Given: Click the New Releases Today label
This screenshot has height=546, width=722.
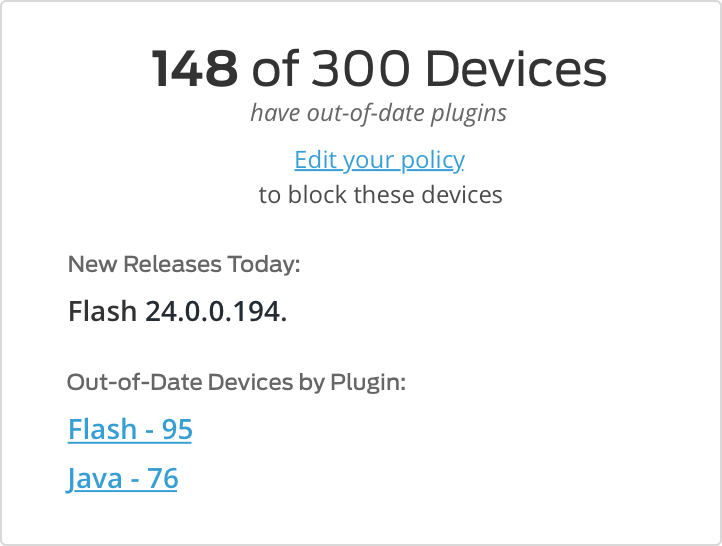Looking at the screenshot, I should click(x=184, y=265).
